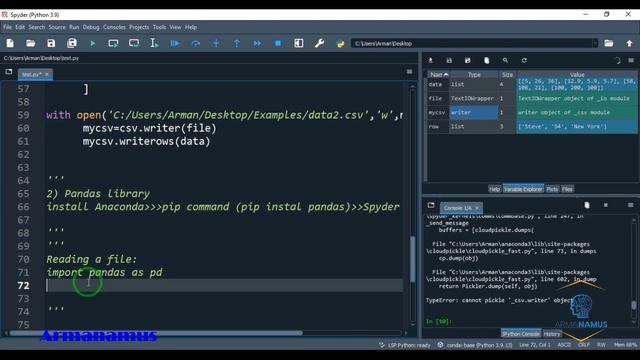Viewport: 640px width, 360px height.
Task: Open the Consoles menu
Action: coord(114,27)
